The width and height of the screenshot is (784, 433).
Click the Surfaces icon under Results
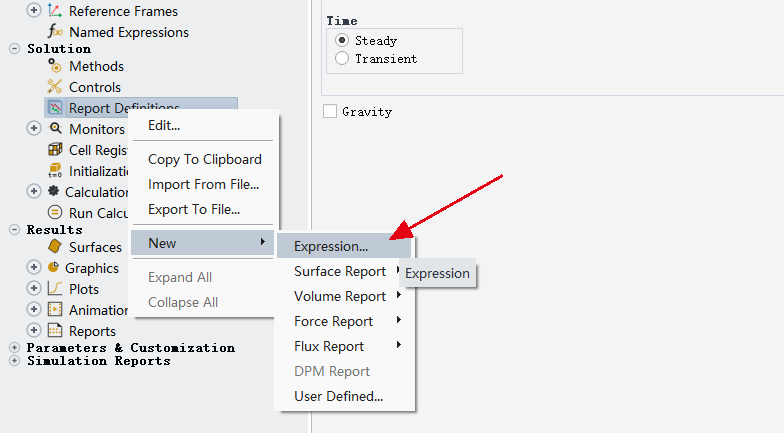[x=55, y=247]
